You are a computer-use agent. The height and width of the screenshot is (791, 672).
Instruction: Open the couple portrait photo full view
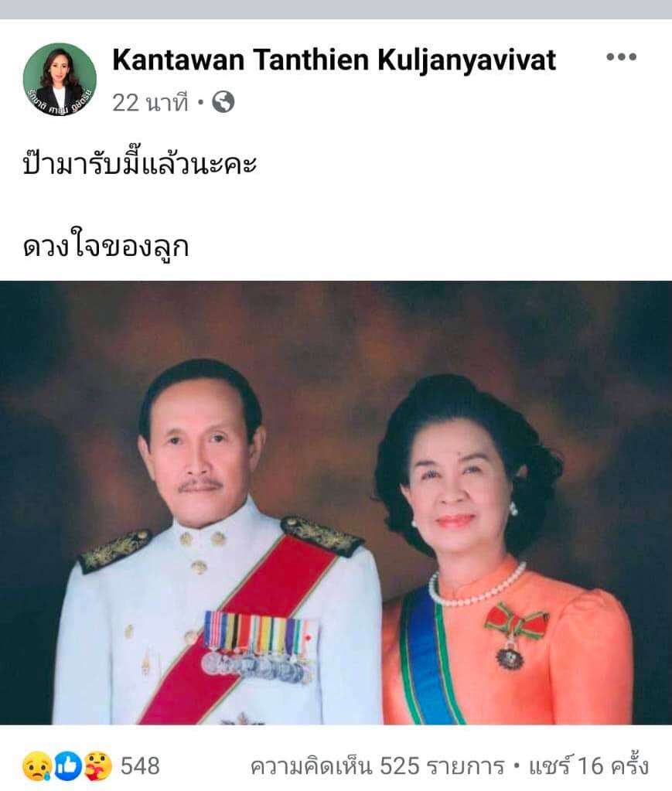pyautogui.click(x=336, y=503)
